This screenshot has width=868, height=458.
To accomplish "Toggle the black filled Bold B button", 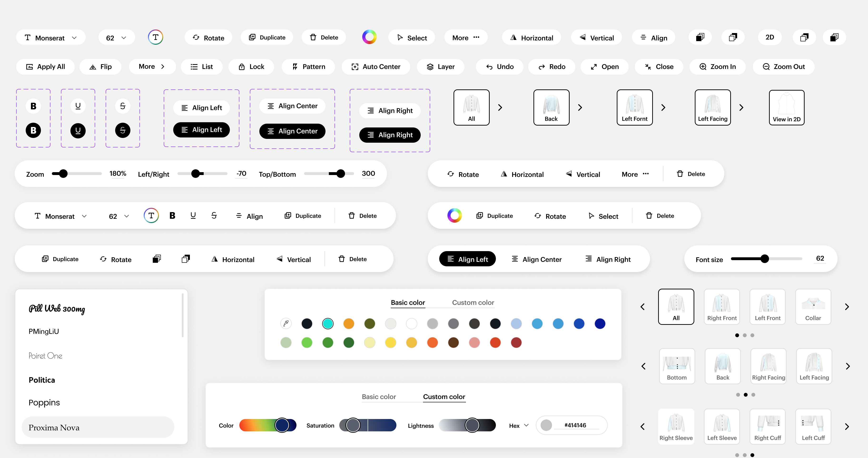I will click(x=33, y=130).
